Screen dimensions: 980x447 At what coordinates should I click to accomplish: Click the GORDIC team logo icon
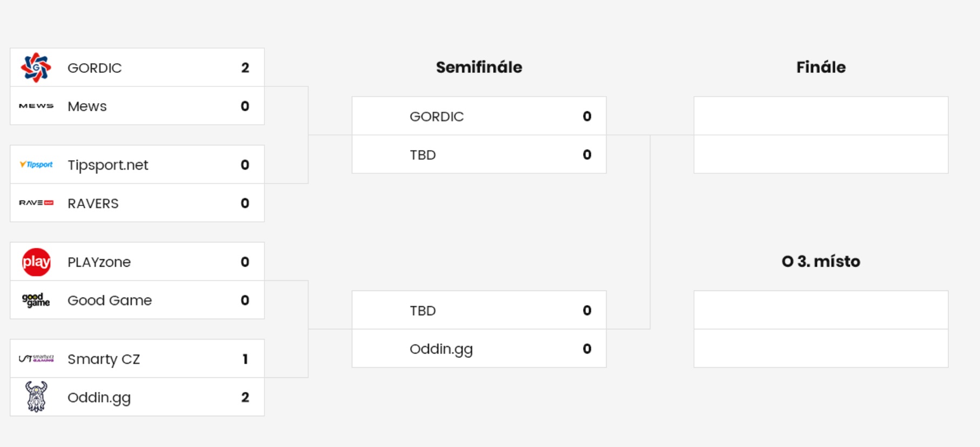tap(36, 67)
